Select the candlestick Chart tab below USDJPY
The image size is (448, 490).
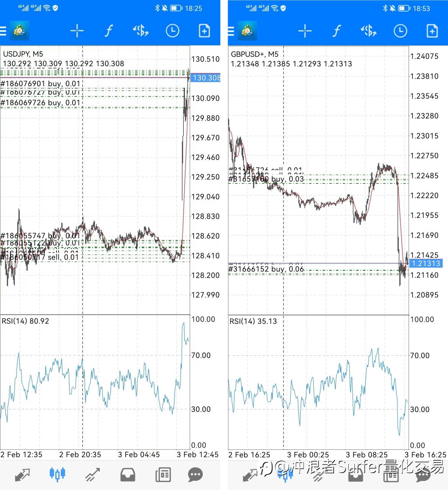(57, 475)
